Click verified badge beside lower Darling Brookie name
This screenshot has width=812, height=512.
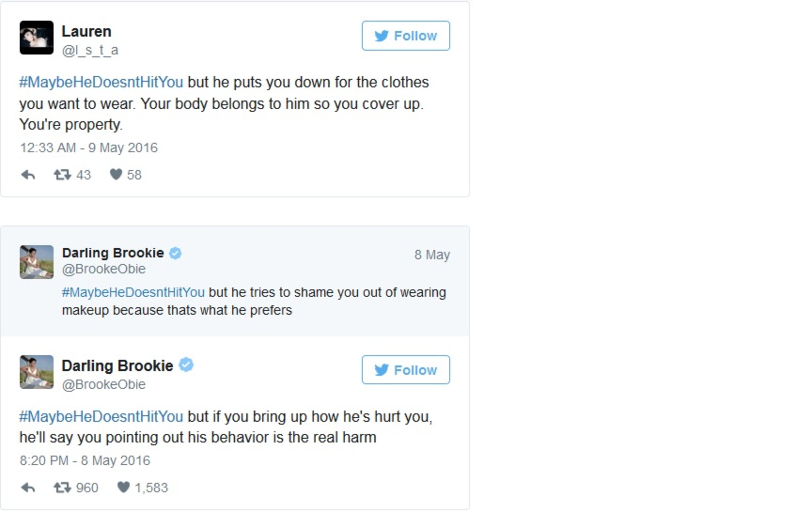click(x=186, y=365)
